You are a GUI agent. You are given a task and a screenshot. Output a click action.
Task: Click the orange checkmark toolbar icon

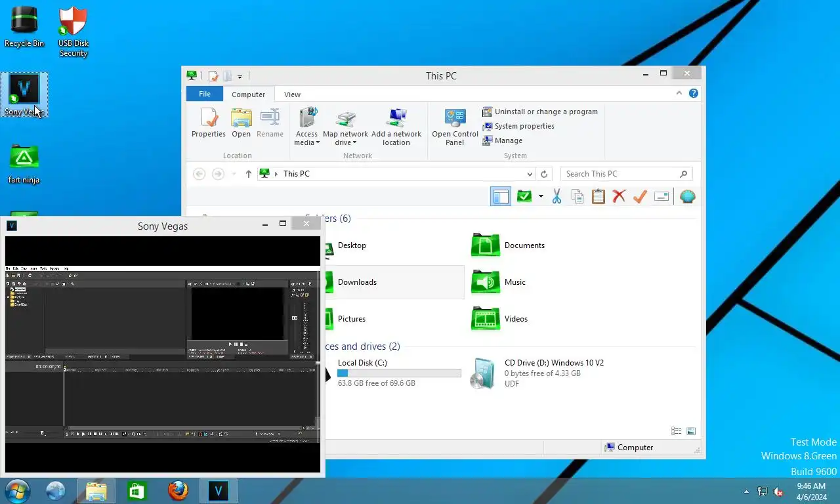click(x=640, y=196)
